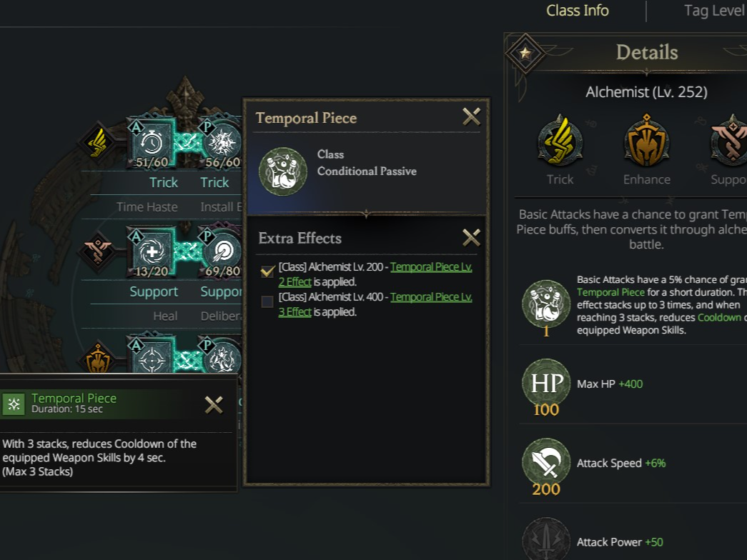Close the Extra Effects section
Viewport: 747px width, 560px height.
click(x=471, y=237)
